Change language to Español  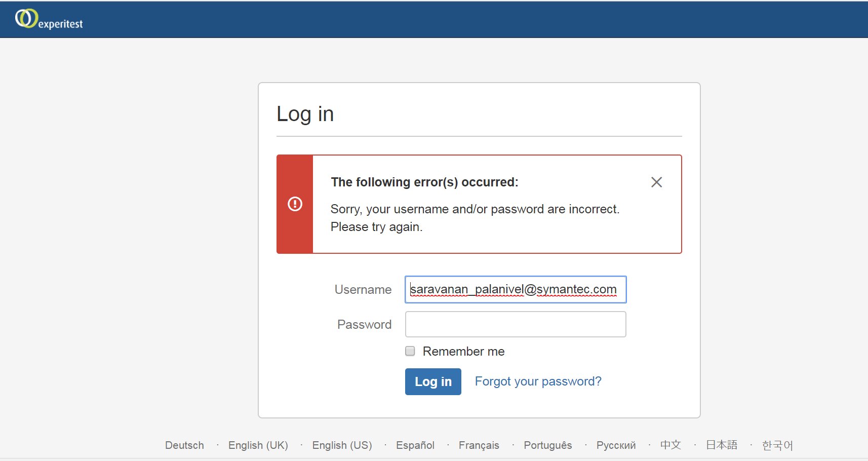[x=415, y=445]
